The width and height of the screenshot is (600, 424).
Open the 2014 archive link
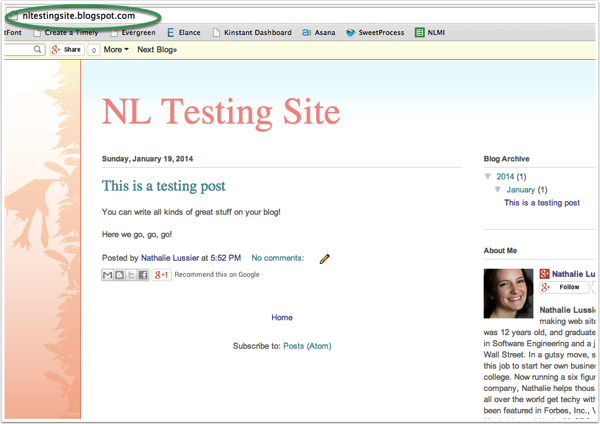coord(505,176)
